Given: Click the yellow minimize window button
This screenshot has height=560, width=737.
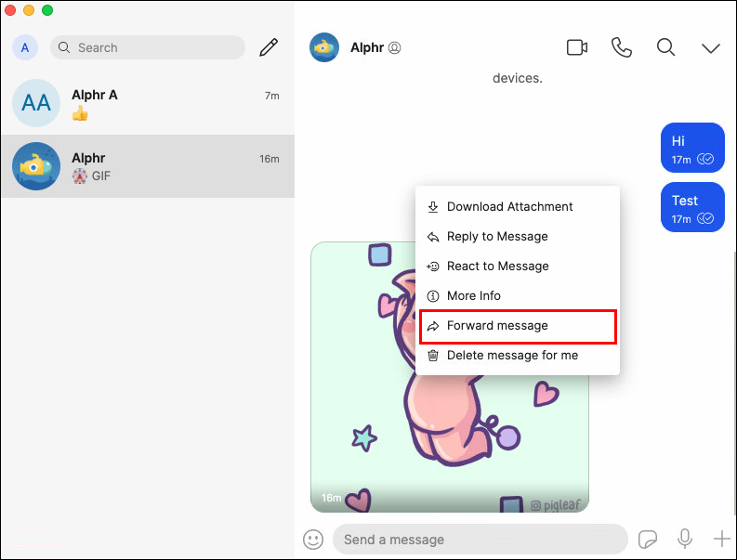Looking at the screenshot, I should pyautogui.click(x=29, y=10).
